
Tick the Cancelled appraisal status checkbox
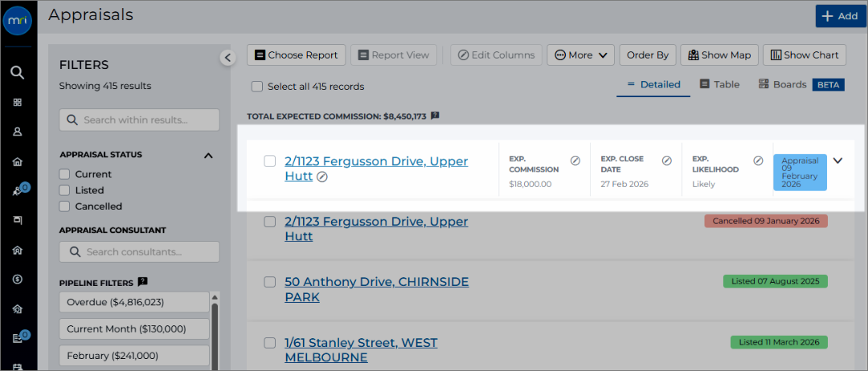click(x=65, y=206)
